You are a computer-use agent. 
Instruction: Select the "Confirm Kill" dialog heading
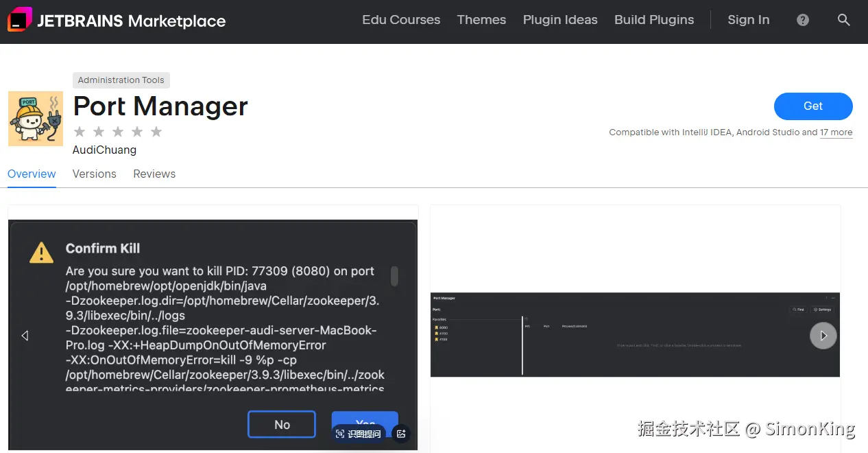(103, 248)
